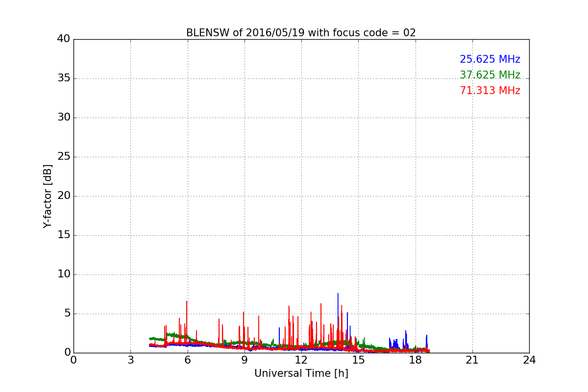
Task: Click the x-axis tick label 9
Action: pos(245,360)
